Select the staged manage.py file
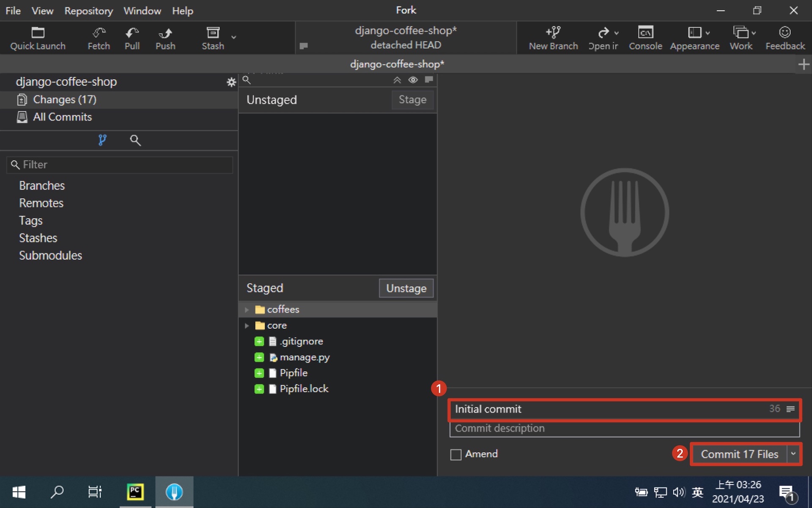 point(337,357)
